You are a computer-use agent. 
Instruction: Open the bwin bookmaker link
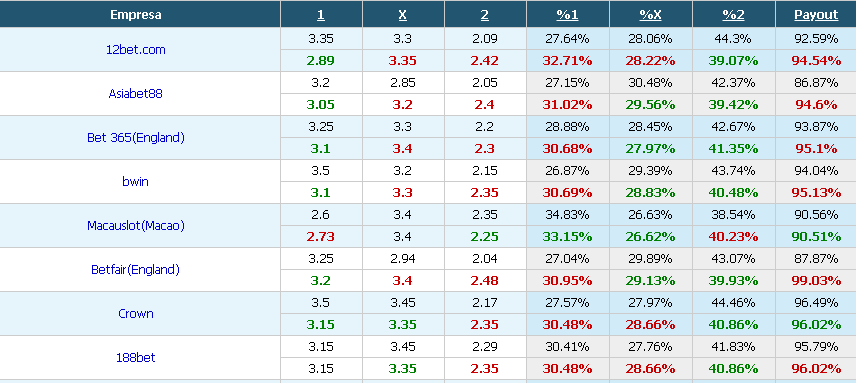click(x=135, y=182)
